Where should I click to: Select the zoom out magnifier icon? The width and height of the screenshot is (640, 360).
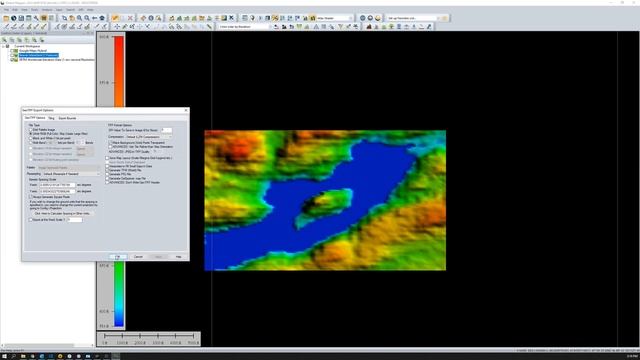coord(87,18)
